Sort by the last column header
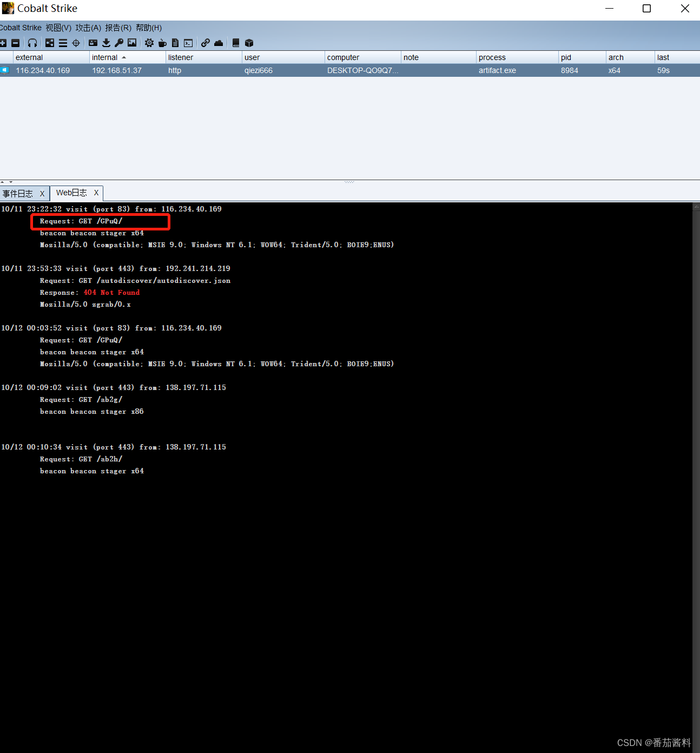Screen dimensions: 700x753 click(x=677, y=57)
